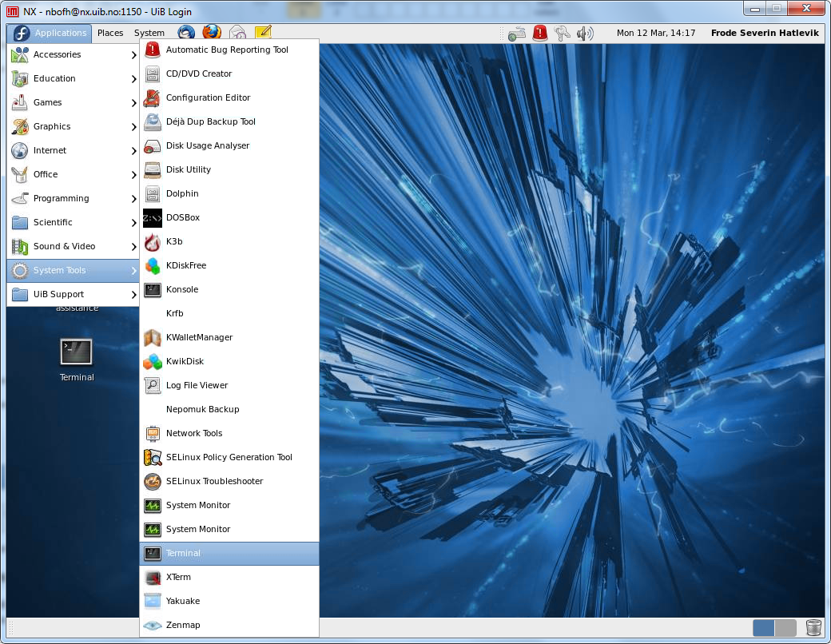Viewport: 831px width, 644px height.
Task: Click the yellow sticky note panel icon
Action: coord(263,33)
